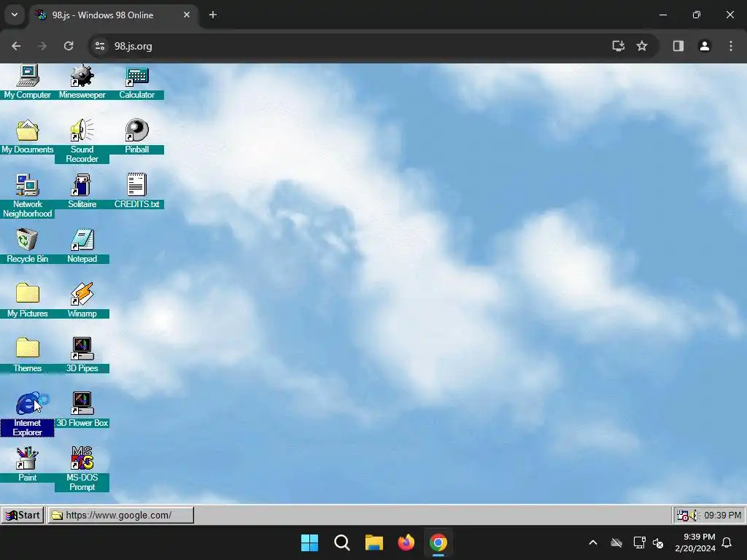The width and height of the screenshot is (747, 560).
Task: View site information icon in address bar
Action: (100, 46)
